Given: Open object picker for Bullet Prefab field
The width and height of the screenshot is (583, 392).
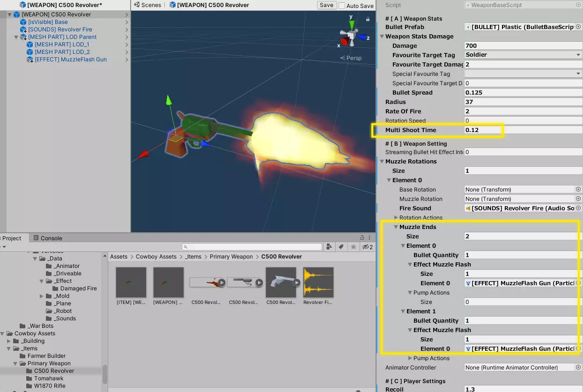Looking at the screenshot, I should pyautogui.click(x=578, y=27).
